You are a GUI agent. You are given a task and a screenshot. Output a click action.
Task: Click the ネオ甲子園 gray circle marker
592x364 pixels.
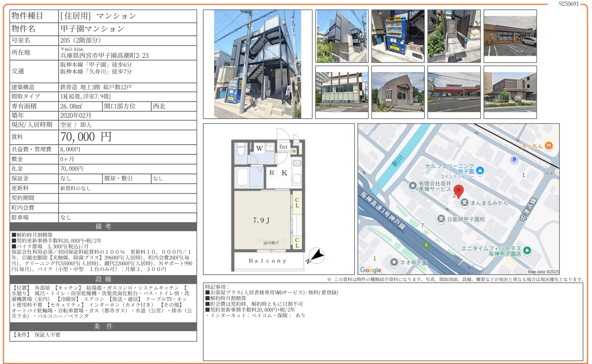click(394, 262)
